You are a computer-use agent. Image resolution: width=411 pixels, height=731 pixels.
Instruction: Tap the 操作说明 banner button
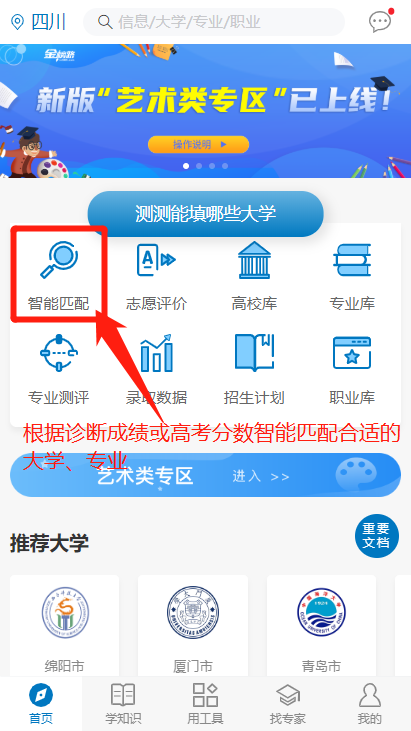pos(199,145)
